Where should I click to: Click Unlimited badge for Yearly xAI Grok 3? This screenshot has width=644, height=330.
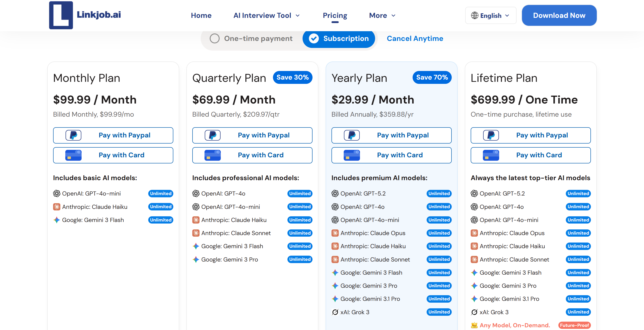pyautogui.click(x=439, y=312)
